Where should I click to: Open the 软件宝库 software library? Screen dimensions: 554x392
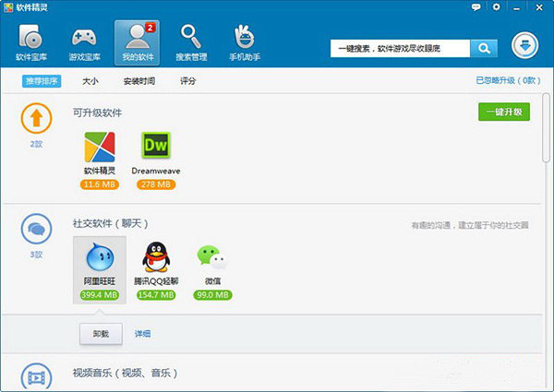[30, 43]
